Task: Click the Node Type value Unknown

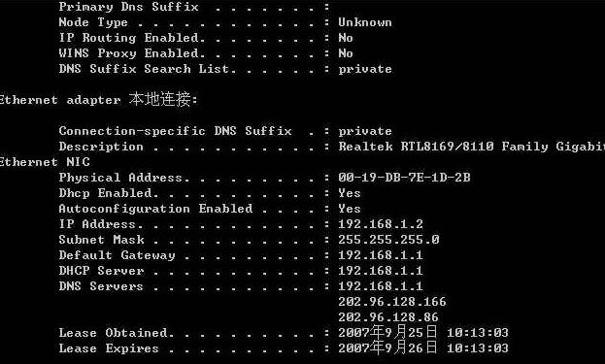Action: pos(365,22)
